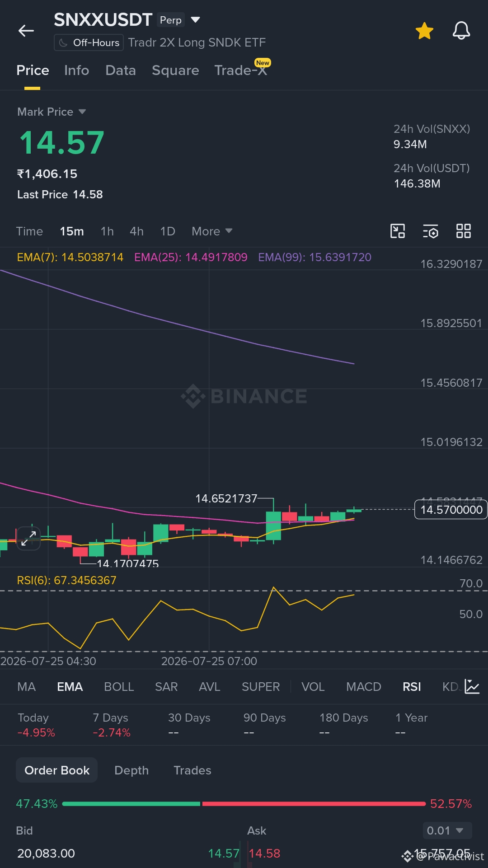Tap the fullscreen expand chart icon
This screenshot has width=488, height=868.
coord(28,538)
